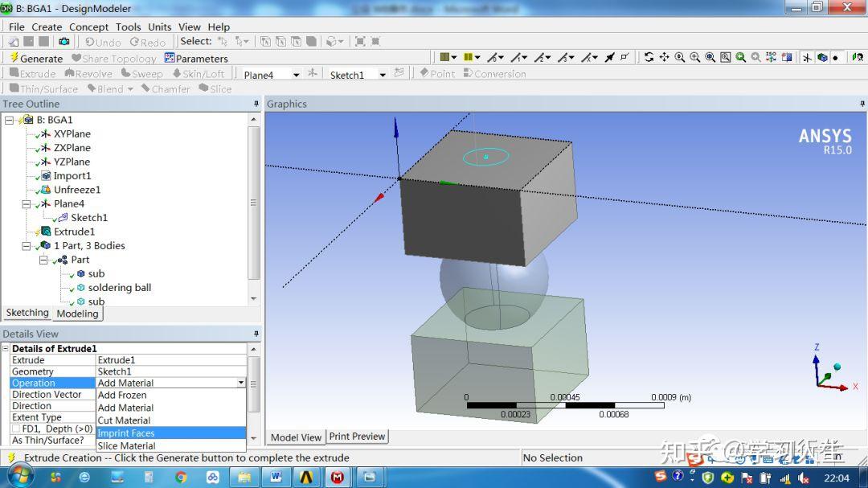Pin the Tree Outline panel
Image resolution: width=868 pixels, height=488 pixels.
point(256,104)
